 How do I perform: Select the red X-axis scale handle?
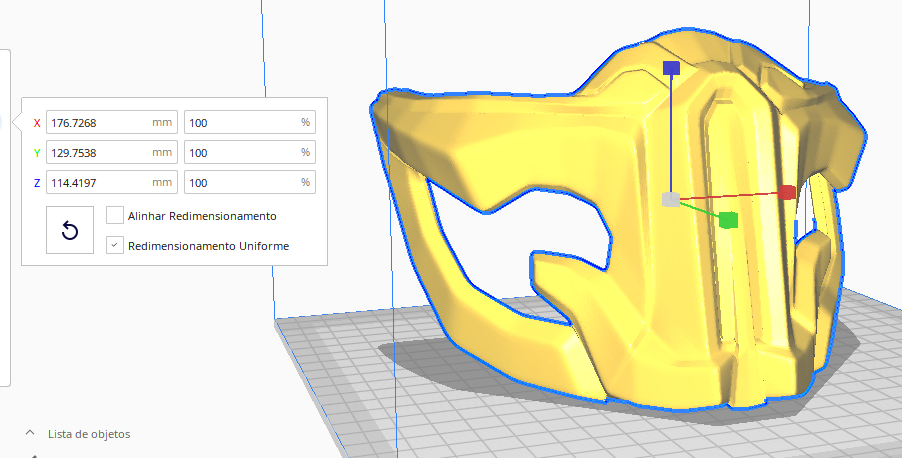(x=787, y=192)
